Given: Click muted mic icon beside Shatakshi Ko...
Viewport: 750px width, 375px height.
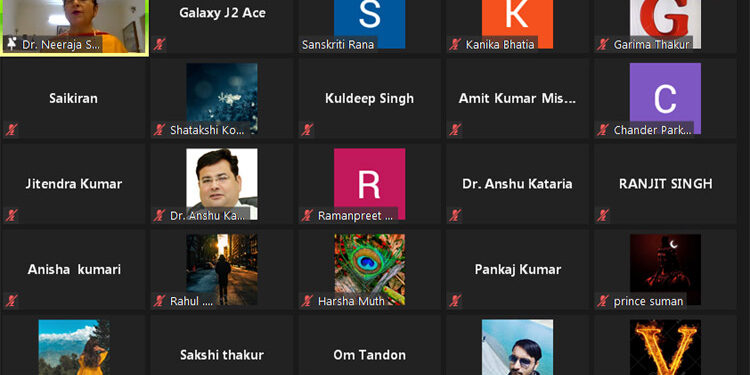Looking at the screenshot, I should point(159,130).
